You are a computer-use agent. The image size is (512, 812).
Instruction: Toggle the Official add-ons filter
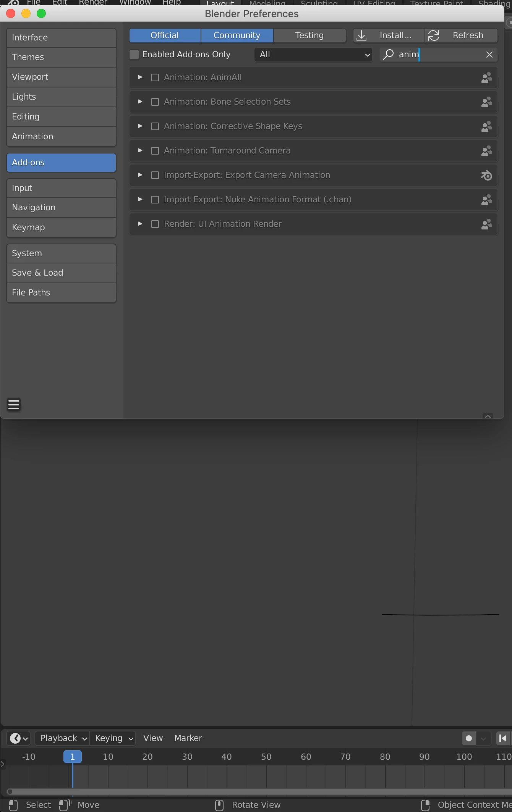click(165, 36)
